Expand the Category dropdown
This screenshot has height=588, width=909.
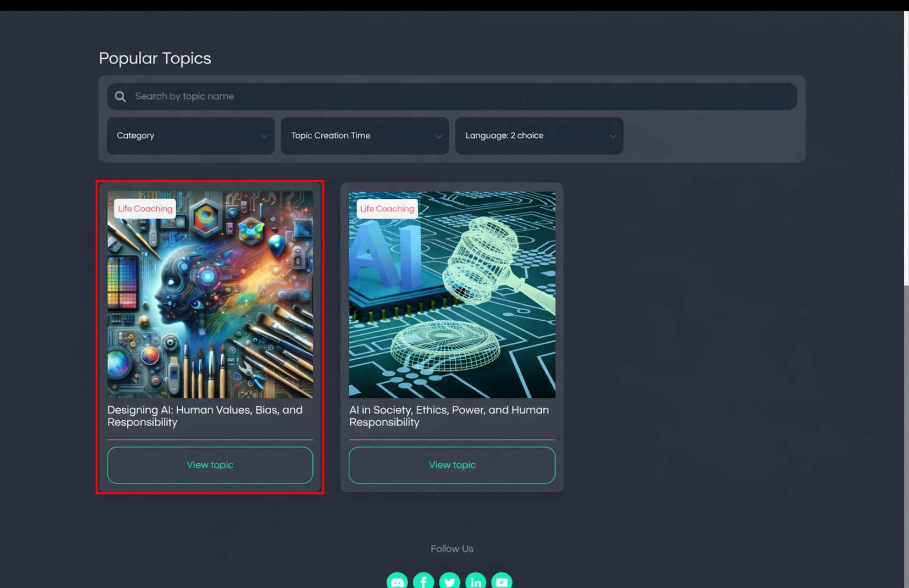(x=191, y=136)
